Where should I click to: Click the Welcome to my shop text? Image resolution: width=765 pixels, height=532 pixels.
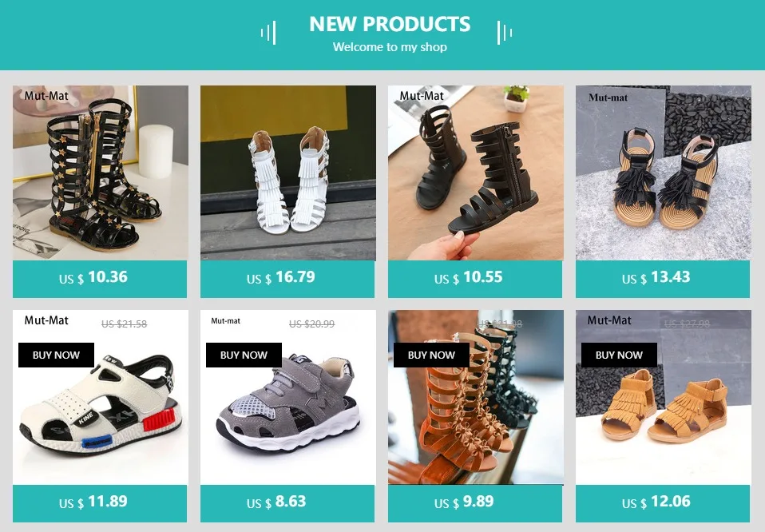390,47
